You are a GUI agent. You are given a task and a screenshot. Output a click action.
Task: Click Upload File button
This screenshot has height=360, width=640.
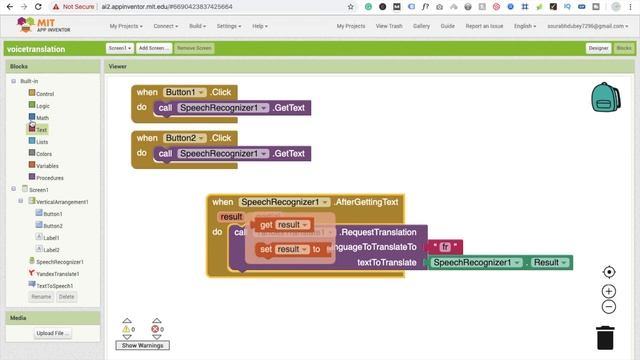click(x=53, y=333)
